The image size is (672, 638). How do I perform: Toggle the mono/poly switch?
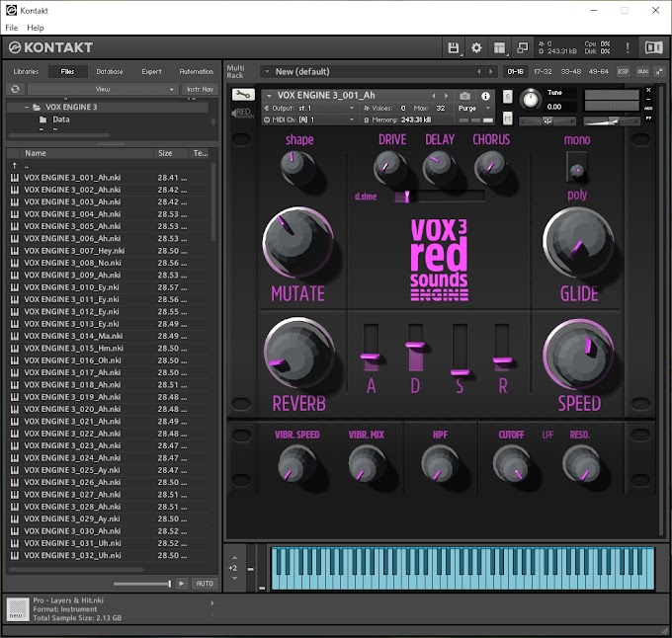tap(577, 168)
